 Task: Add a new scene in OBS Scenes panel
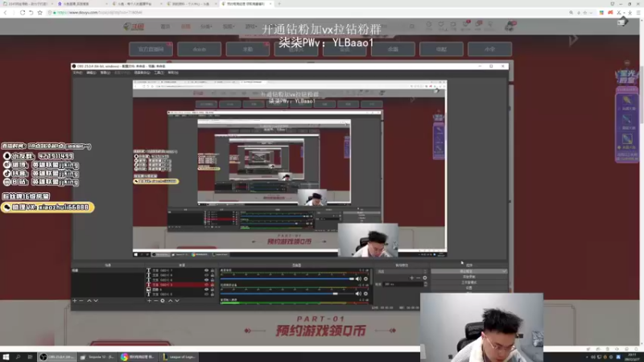click(75, 301)
